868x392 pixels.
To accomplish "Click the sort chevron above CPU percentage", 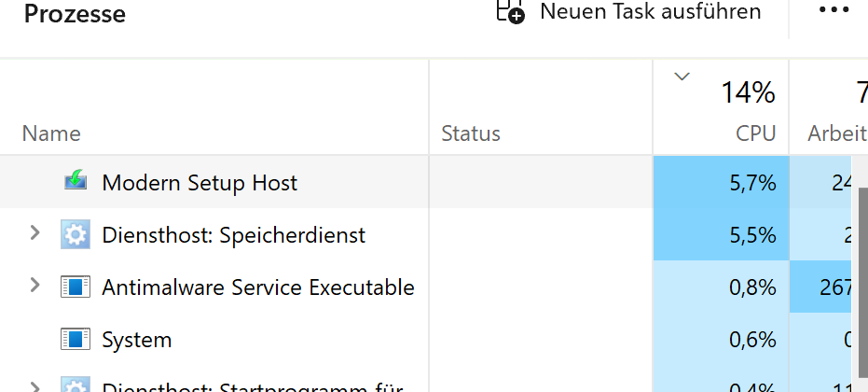I will 682,77.
